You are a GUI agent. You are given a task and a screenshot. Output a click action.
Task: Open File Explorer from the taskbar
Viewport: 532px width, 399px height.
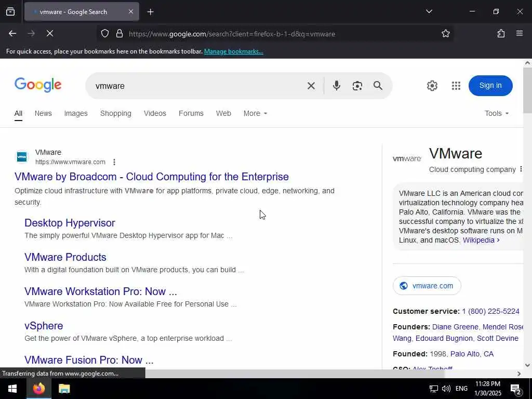click(64, 389)
